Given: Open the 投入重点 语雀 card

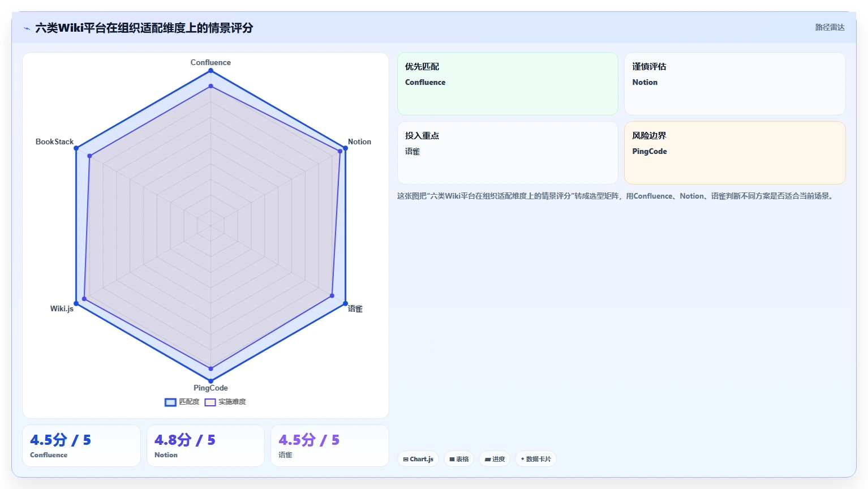Looking at the screenshot, I should 508,153.
